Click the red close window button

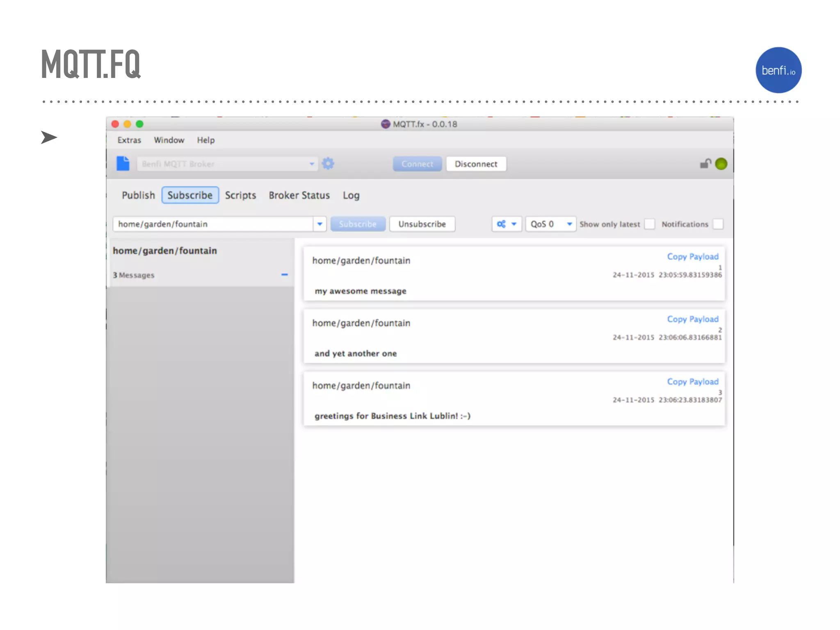click(115, 124)
